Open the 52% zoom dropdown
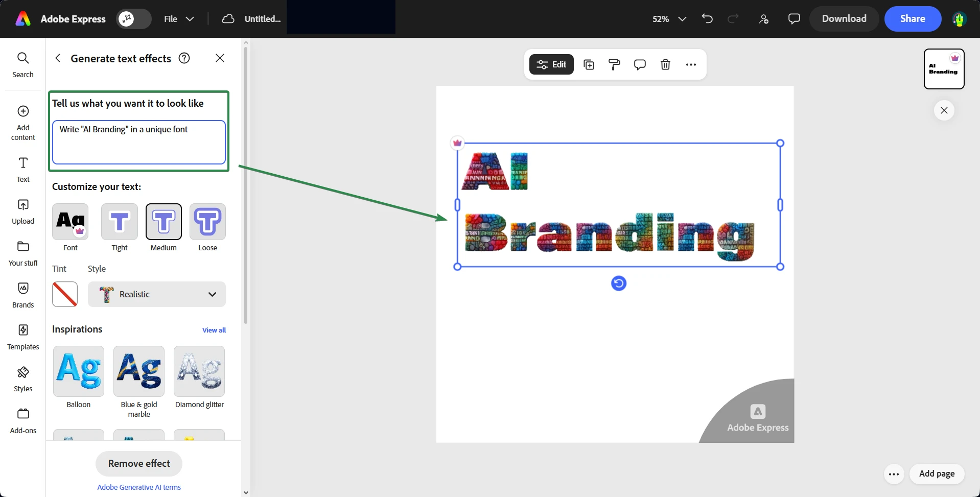Screen dimensions: 980x497 coord(669,19)
